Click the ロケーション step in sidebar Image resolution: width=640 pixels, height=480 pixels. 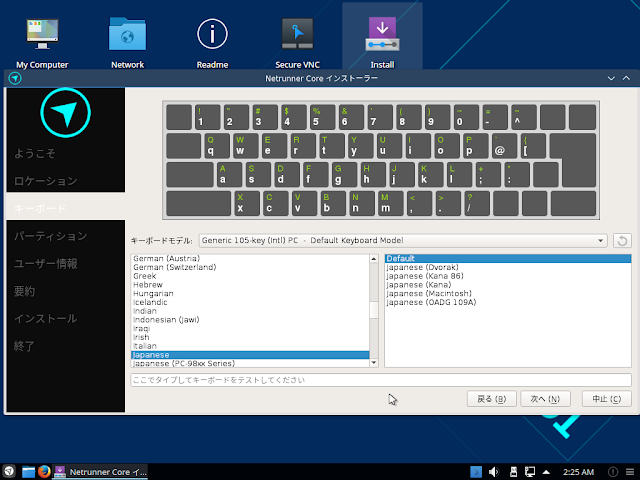tap(45, 181)
